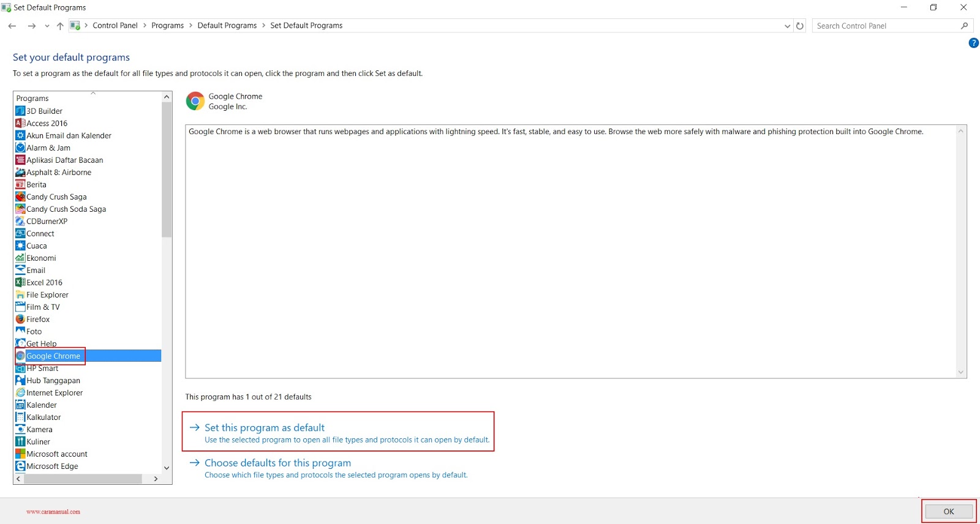This screenshot has height=524, width=980.
Task: Click the File Explorer folder icon
Action: tap(20, 294)
